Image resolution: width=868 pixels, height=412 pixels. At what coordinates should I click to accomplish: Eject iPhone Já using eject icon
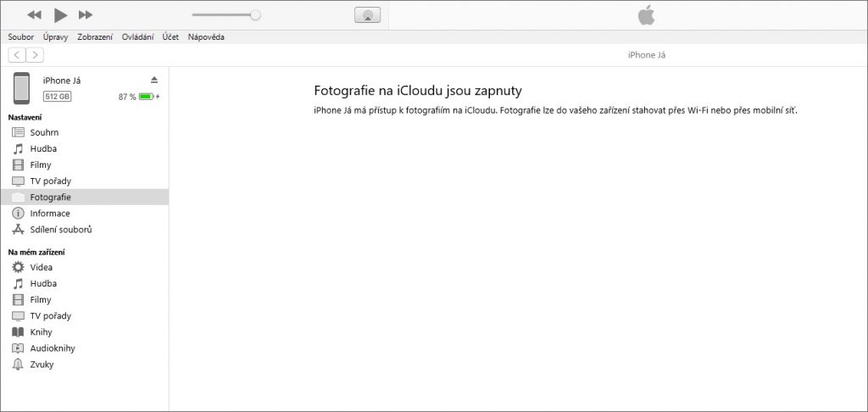[153, 80]
